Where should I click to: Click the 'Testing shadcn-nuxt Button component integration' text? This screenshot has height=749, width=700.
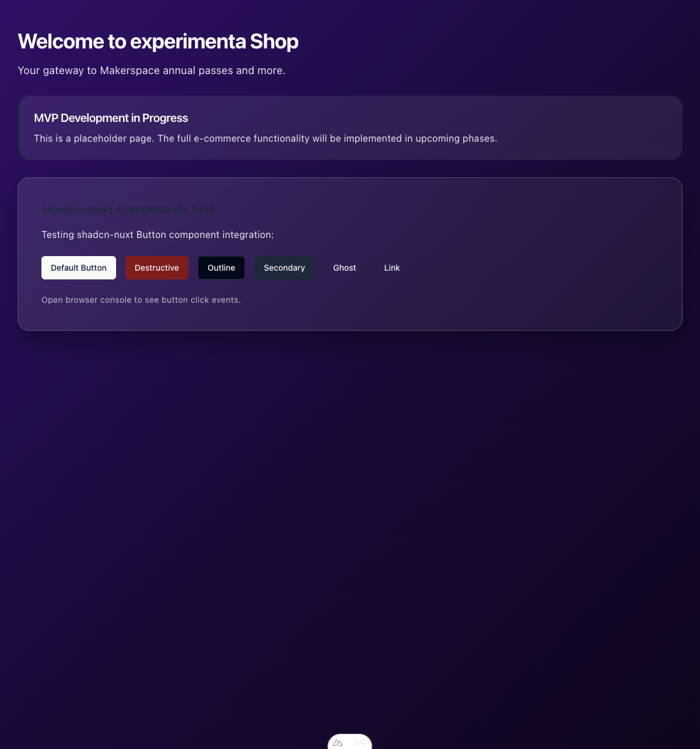pyautogui.click(x=157, y=235)
